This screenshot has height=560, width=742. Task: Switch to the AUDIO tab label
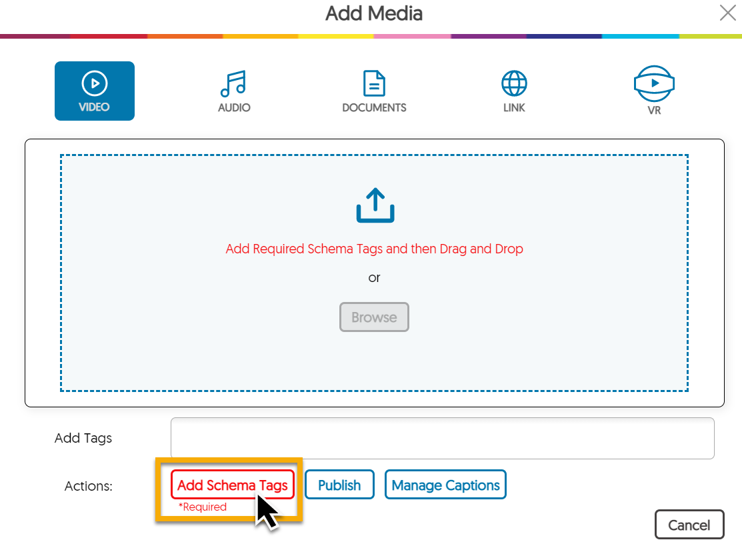click(x=234, y=107)
